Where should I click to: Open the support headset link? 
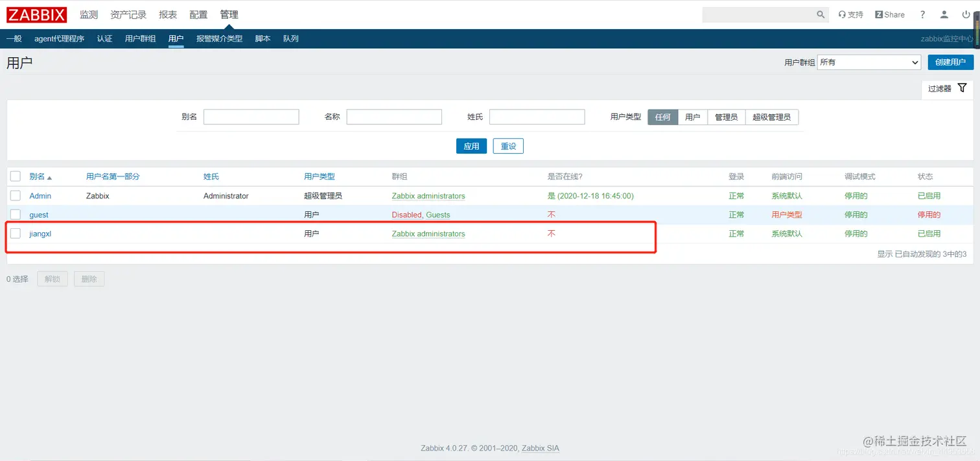tap(850, 14)
